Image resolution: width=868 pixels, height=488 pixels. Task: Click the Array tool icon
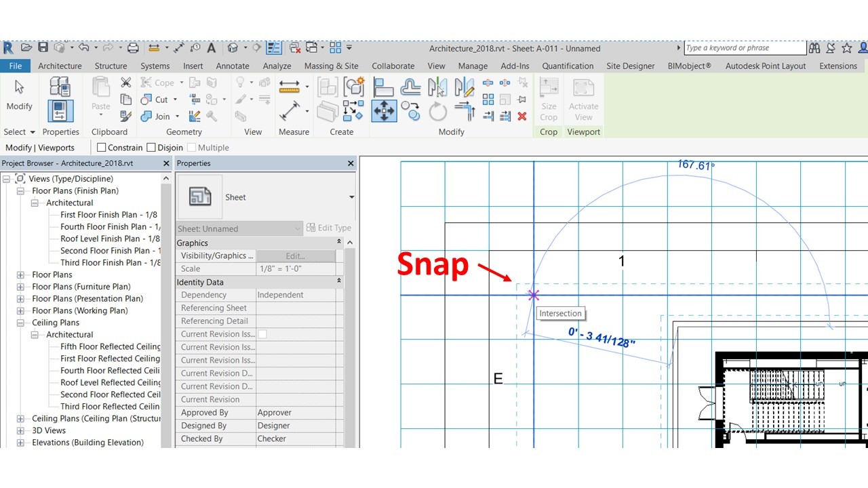point(488,100)
